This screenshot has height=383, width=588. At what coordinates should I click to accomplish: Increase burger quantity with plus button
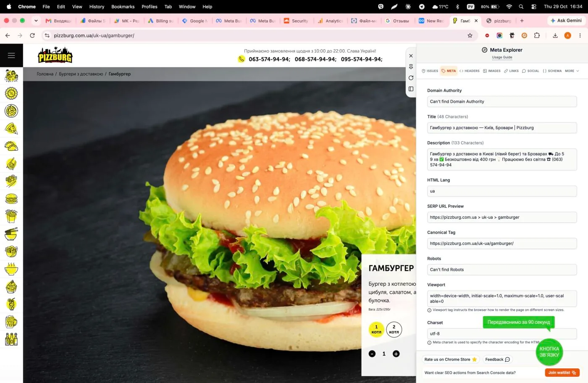396,354
